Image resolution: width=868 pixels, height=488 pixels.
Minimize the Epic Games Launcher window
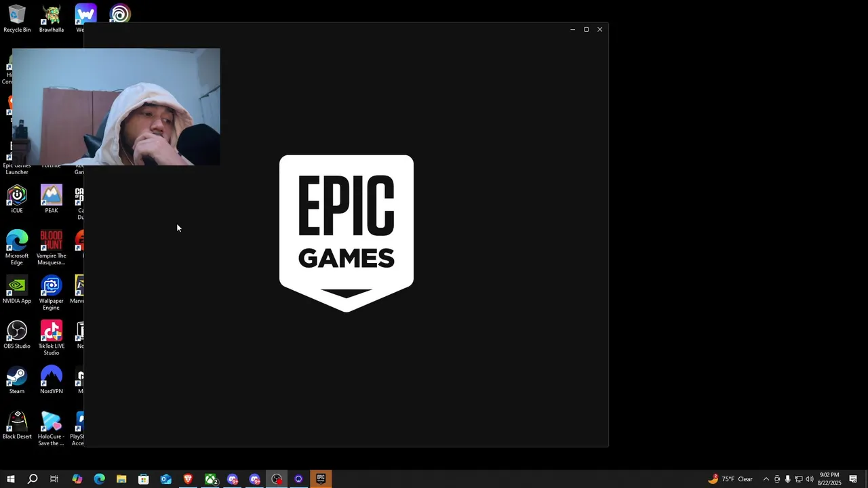(572, 29)
